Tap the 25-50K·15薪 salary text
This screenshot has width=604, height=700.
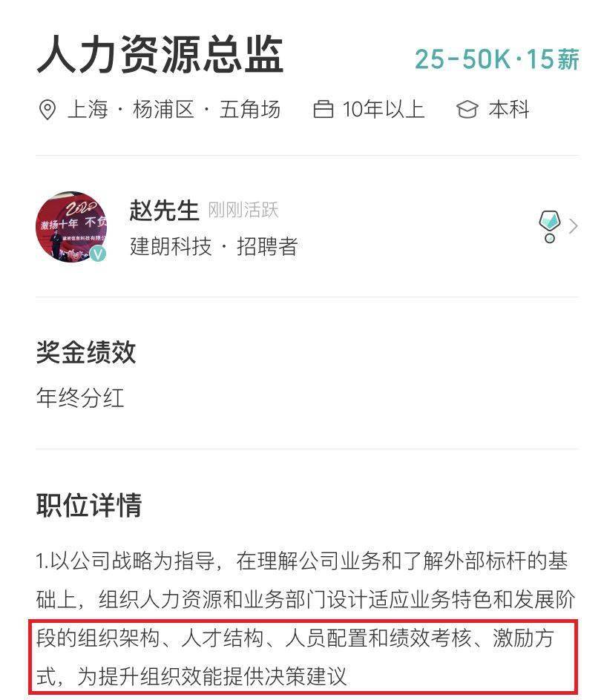tap(497, 59)
